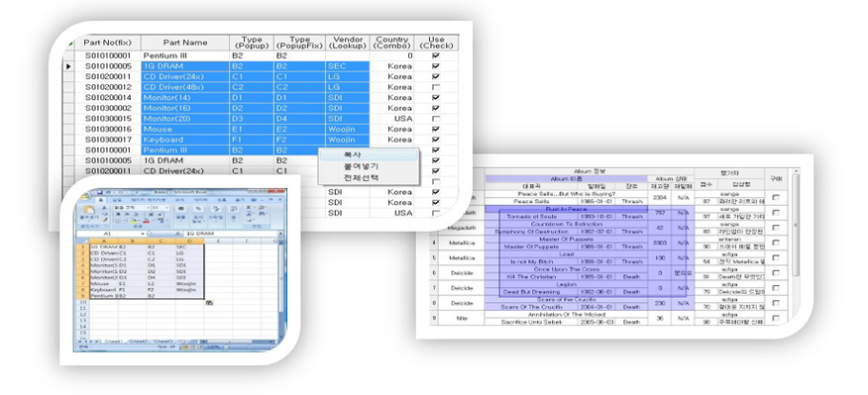Click the vertical scrollbar in the Excel window

pyautogui.click(x=280, y=290)
